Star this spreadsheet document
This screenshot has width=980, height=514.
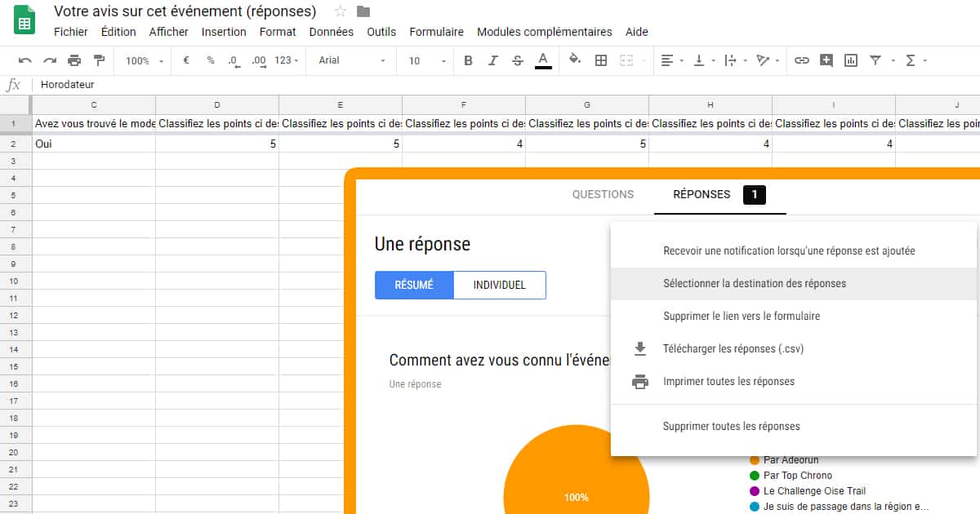[341, 11]
